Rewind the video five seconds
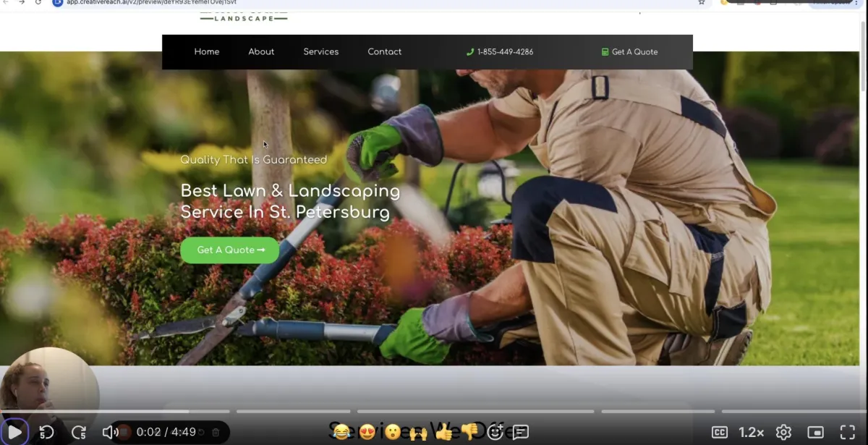This screenshot has width=868, height=445. pyautogui.click(x=46, y=433)
